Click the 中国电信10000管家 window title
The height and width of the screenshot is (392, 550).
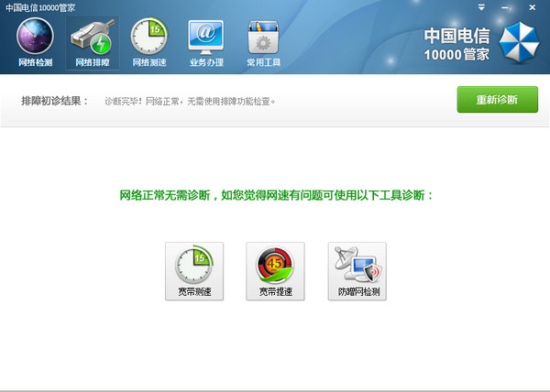pyautogui.click(x=40, y=7)
